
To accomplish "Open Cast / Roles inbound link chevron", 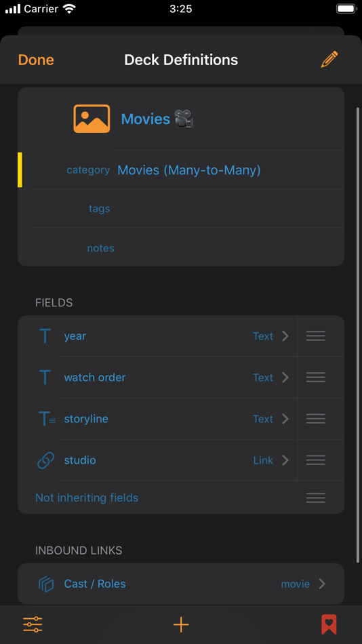I will point(322,584).
